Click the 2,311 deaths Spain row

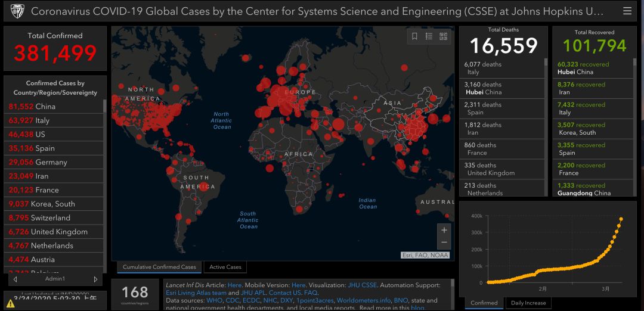pyautogui.click(x=501, y=108)
